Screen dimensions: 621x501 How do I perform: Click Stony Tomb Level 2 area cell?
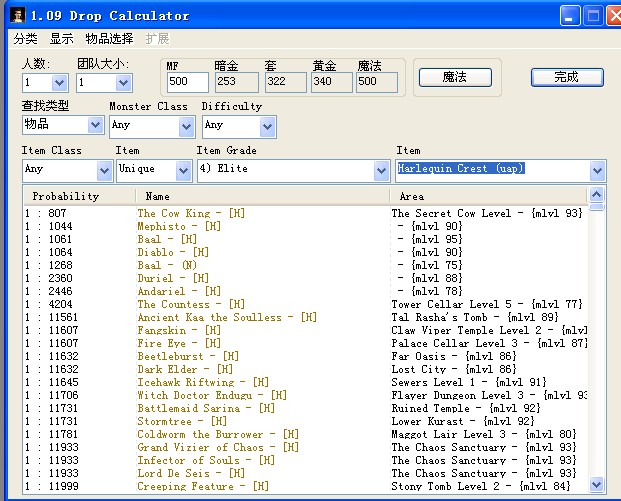[x=481, y=486]
